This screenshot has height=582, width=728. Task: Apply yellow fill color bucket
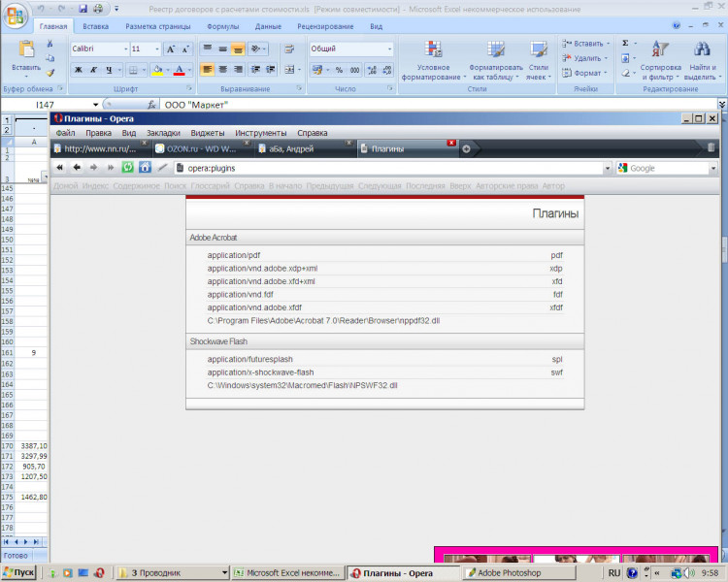tap(157, 70)
